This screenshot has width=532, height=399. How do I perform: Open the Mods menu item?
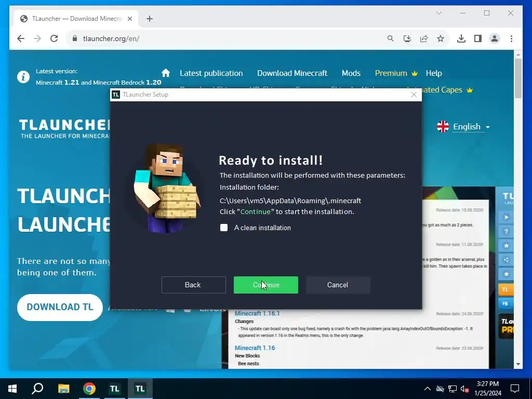[351, 73]
